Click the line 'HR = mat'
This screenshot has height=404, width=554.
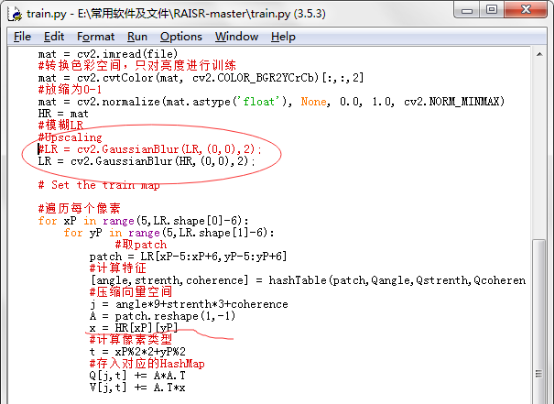[x=63, y=114]
